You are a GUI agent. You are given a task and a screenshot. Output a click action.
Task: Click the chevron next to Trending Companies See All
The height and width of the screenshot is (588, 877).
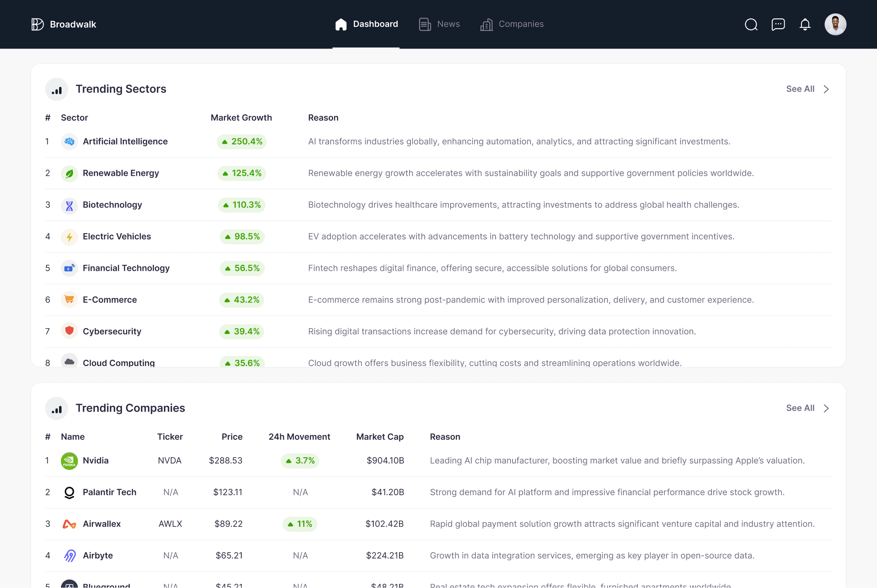pyautogui.click(x=826, y=408)
